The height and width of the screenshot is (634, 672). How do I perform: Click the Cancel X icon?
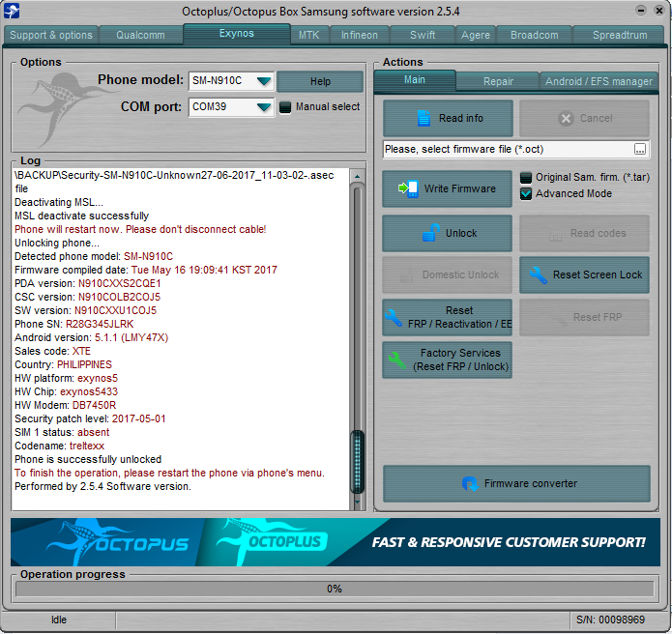pos(566,118)
